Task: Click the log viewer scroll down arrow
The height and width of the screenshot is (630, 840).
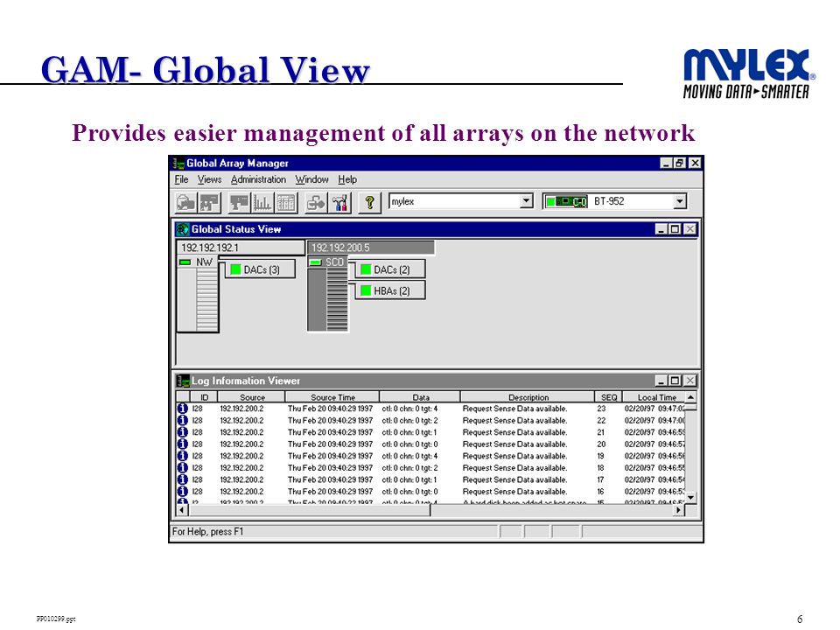Action: pos(691,498)
